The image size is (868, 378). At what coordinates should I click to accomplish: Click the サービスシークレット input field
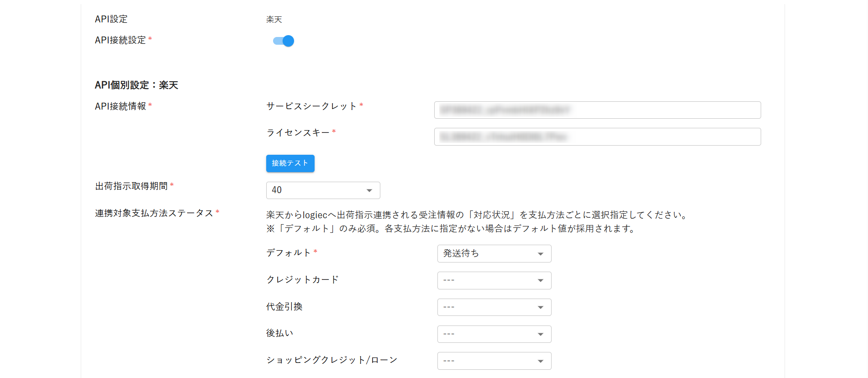coord(597,110)
